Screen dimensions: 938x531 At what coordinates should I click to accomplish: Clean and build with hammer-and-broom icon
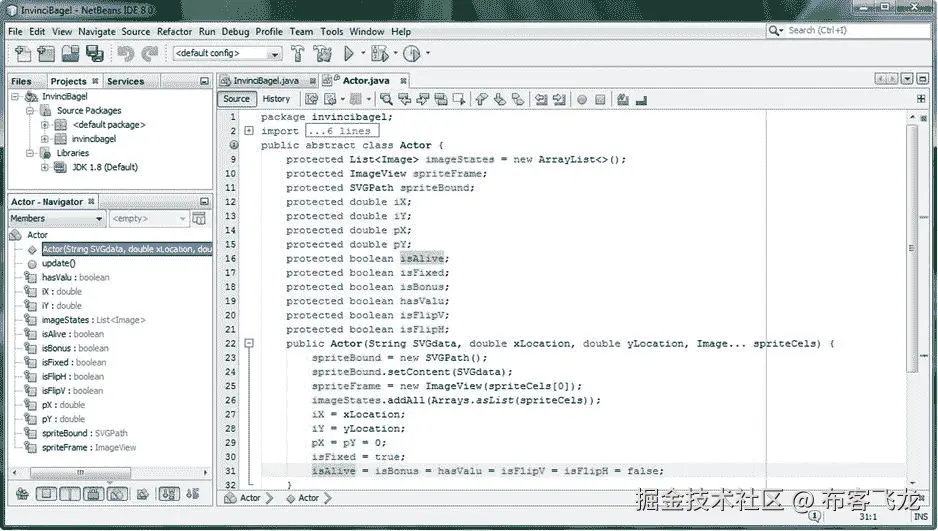click(322, 53)
